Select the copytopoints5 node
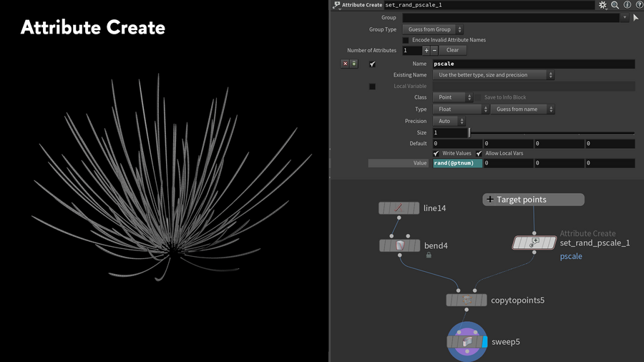 point(467,300)
